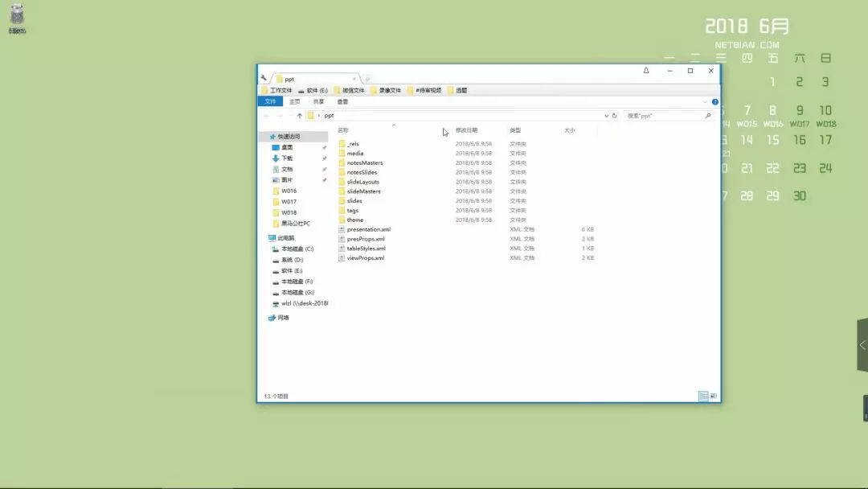
Task: Select 下载 in the navigation pane
Action: [287, 158]
